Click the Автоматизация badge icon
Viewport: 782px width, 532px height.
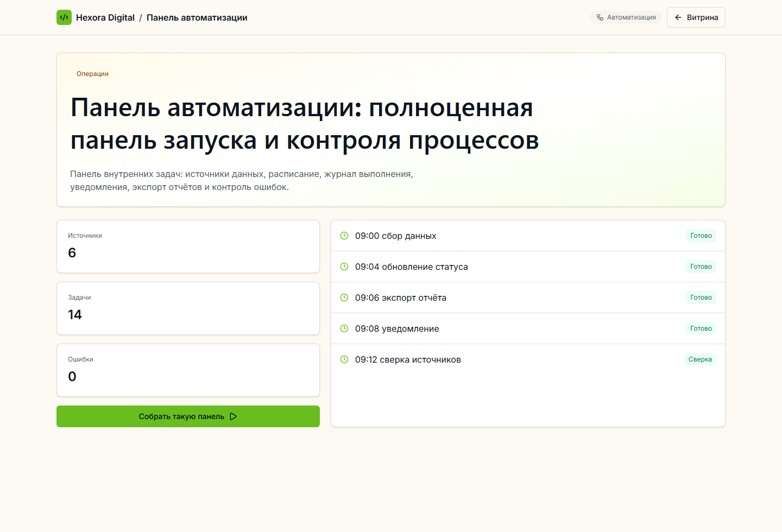click(600, 17)
